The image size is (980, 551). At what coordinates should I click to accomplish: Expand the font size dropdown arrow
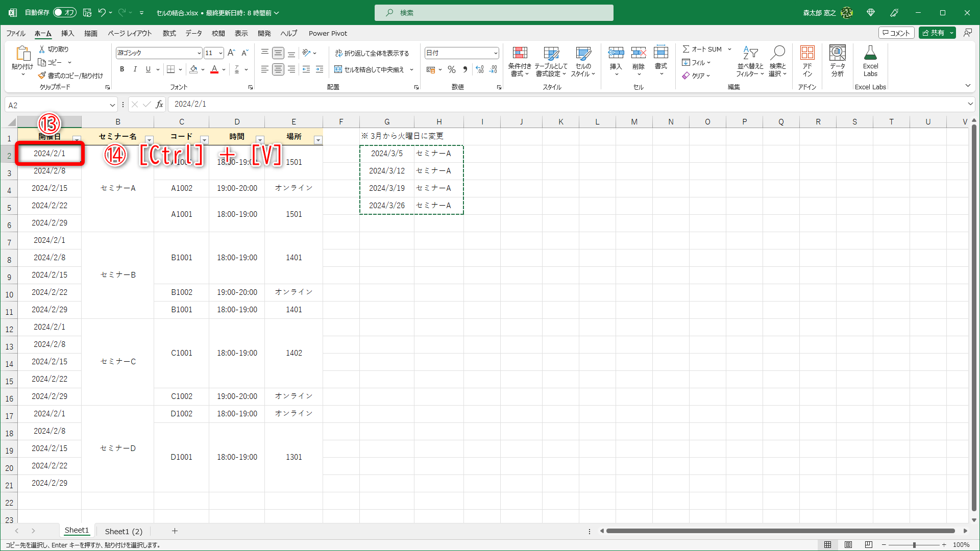tap(222, 53)
